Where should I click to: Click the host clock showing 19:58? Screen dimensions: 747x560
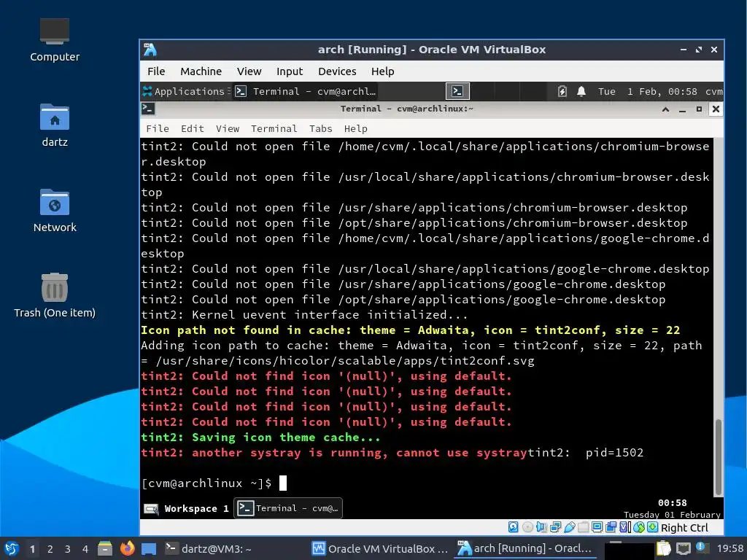(729, 548)
